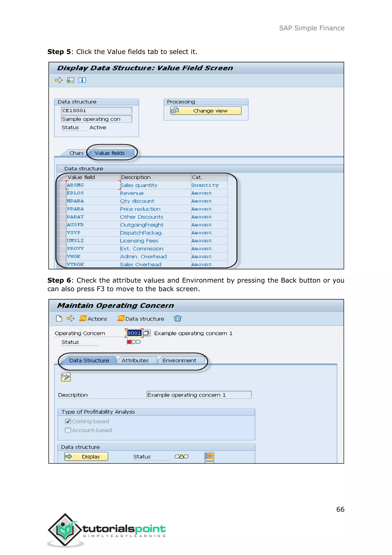Click the Display button under Data structure
The image size is (392, 555).
pos(86,457)
